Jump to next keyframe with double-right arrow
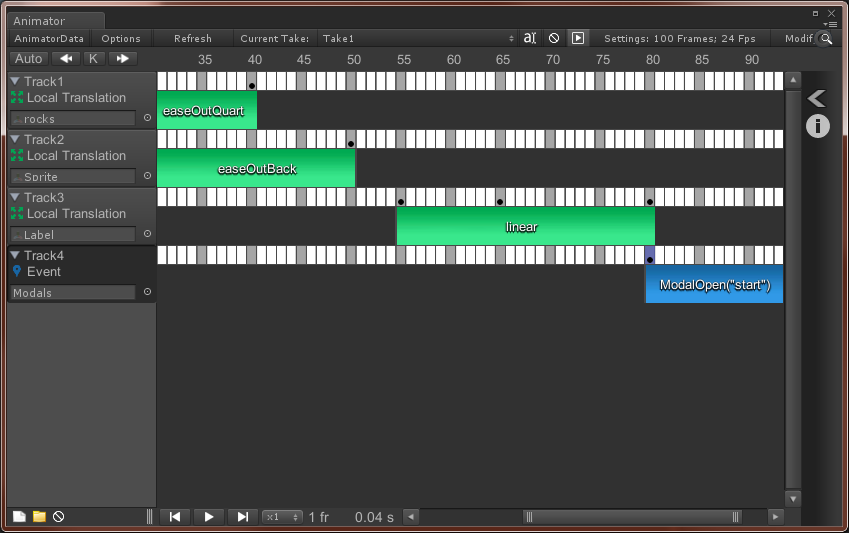Viewport: 849px width, 533px height. [122, 58]
